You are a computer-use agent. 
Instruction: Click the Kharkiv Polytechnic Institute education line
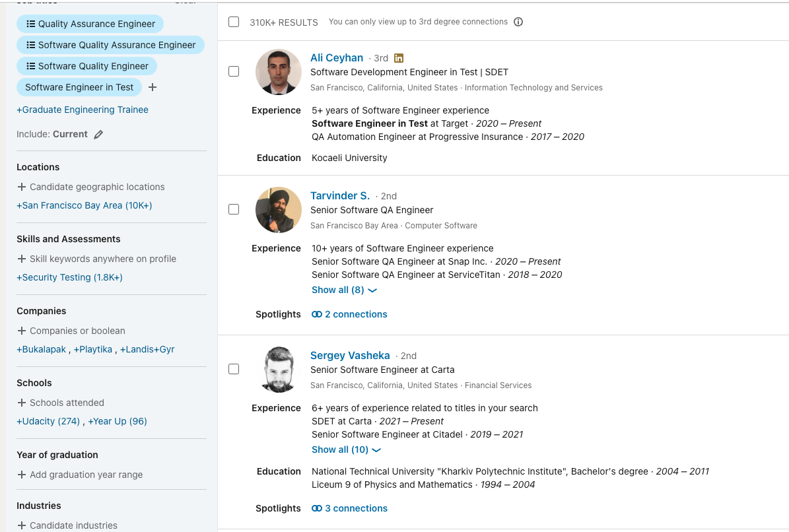click(510, 472)
